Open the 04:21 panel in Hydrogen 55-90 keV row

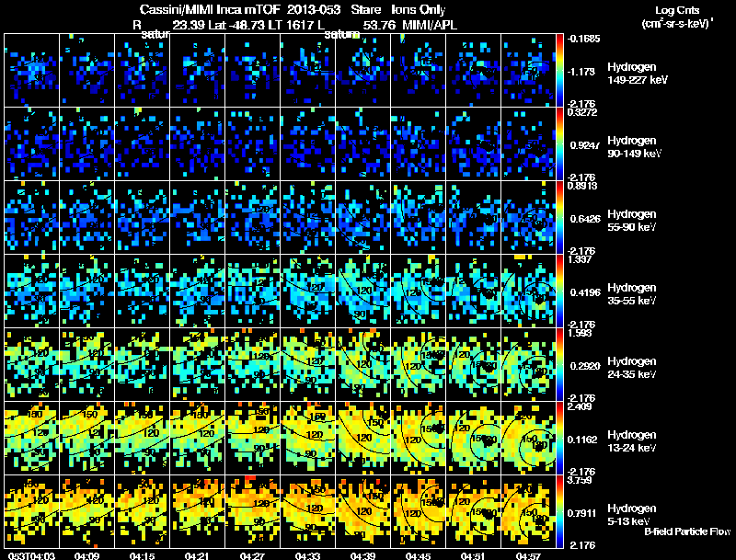coord(197,218)
